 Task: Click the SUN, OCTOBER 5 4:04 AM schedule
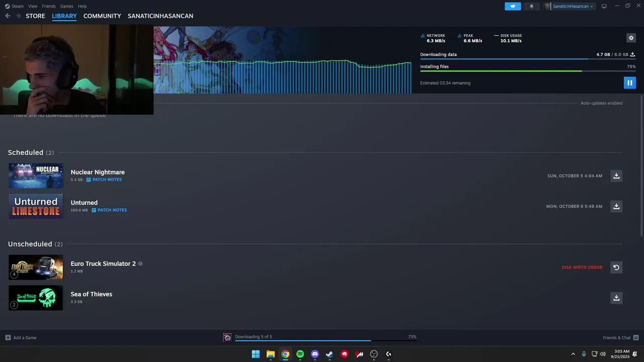[575, 176]
